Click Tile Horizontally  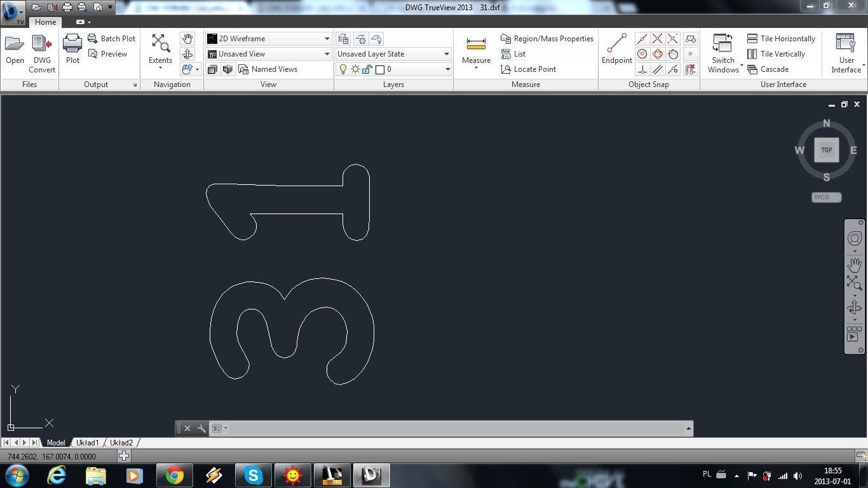coord(781,39)
